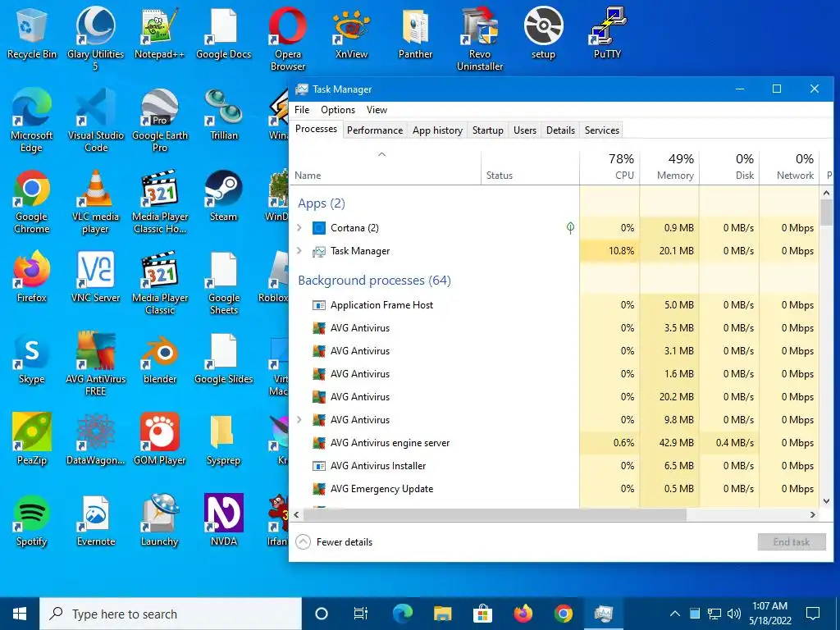Open File Explorer in the taskbar

442,614
